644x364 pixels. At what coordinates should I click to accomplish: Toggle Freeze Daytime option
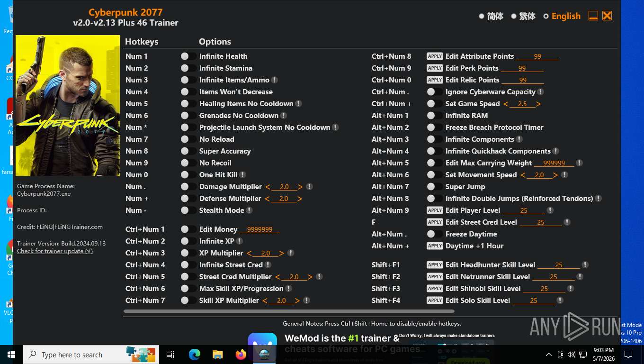pos(435,234)
